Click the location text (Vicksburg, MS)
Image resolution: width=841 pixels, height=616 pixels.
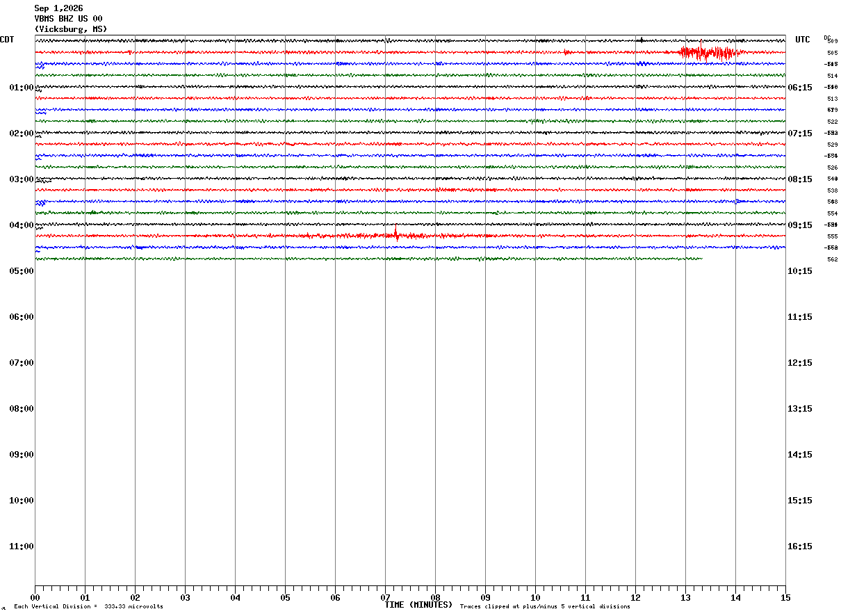71,29
